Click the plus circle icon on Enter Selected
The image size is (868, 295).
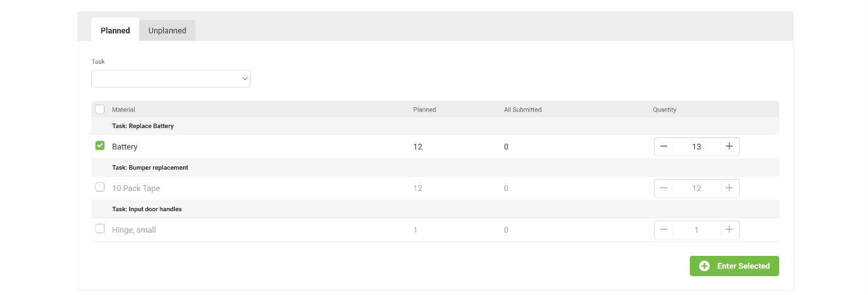pos(704,266)
